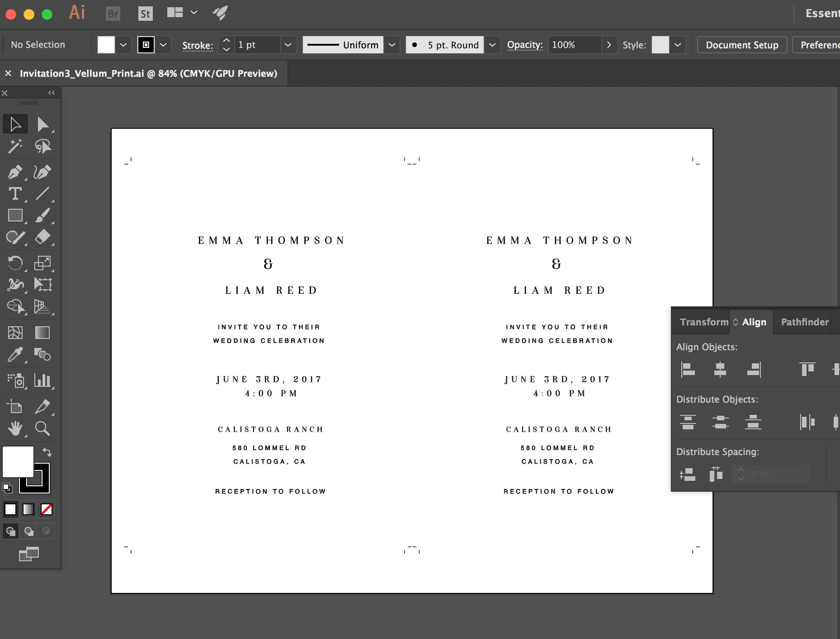Open Adobe Stock (St)

point(145,14)
